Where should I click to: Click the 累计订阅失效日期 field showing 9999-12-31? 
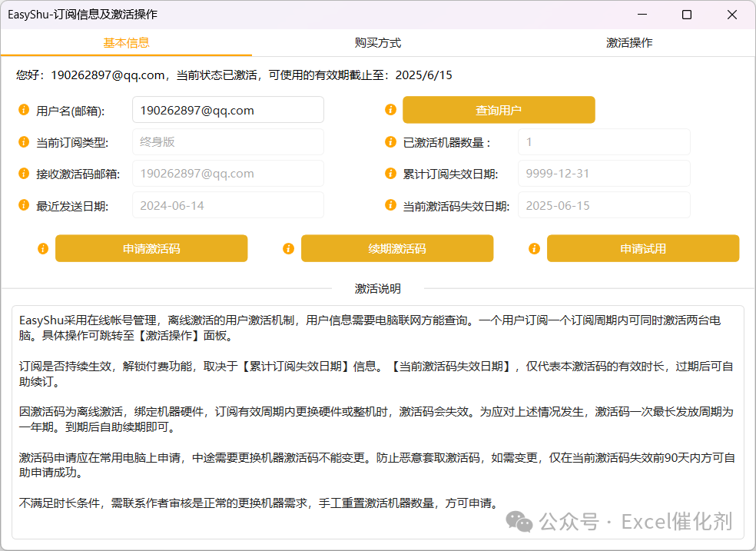pos(604,174)
